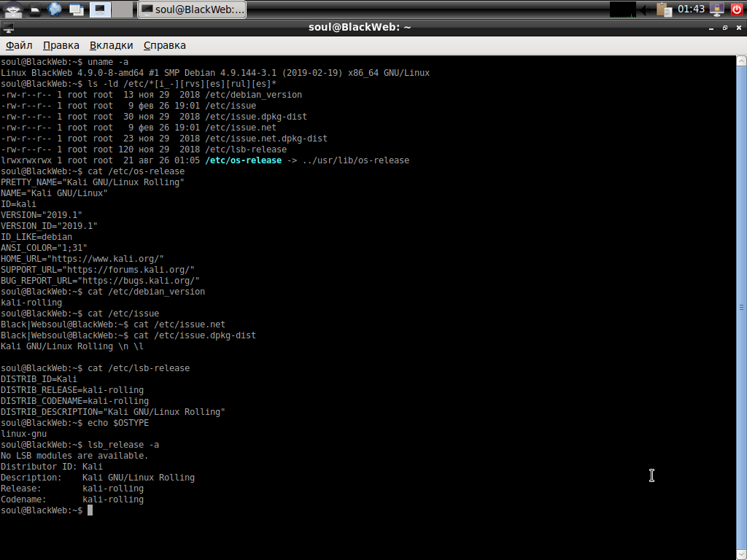Click 'No LSB modules are available.' line
Image resolution: width=747 pixels, height=560 pixels.
(74, 456)
